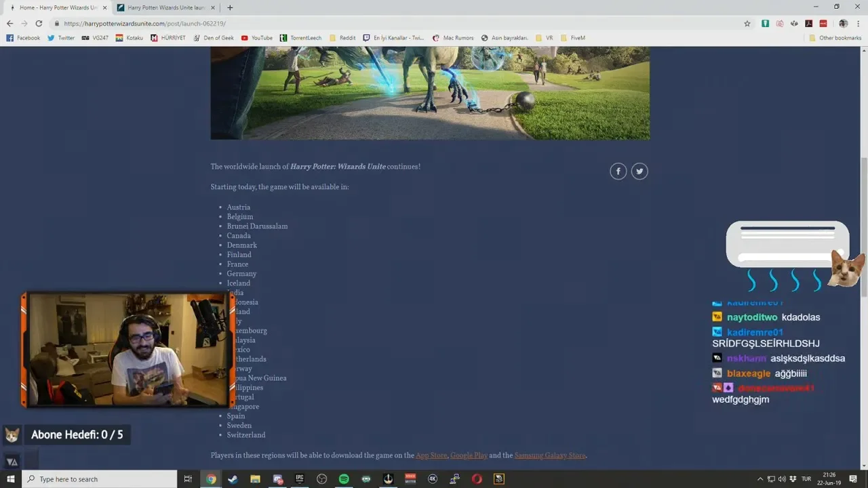Open Spotify from the taskbar
The height and width of the screenshot is (488, 868).
(344, 479)
